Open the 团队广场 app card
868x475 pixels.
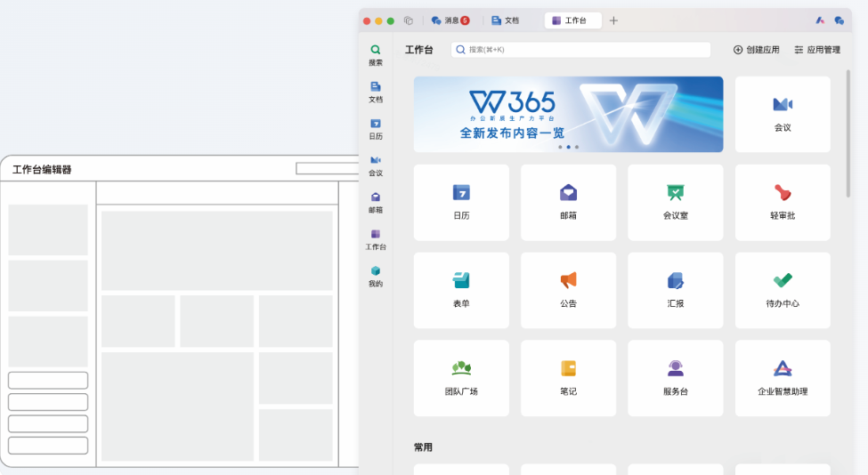pos(461,378)
